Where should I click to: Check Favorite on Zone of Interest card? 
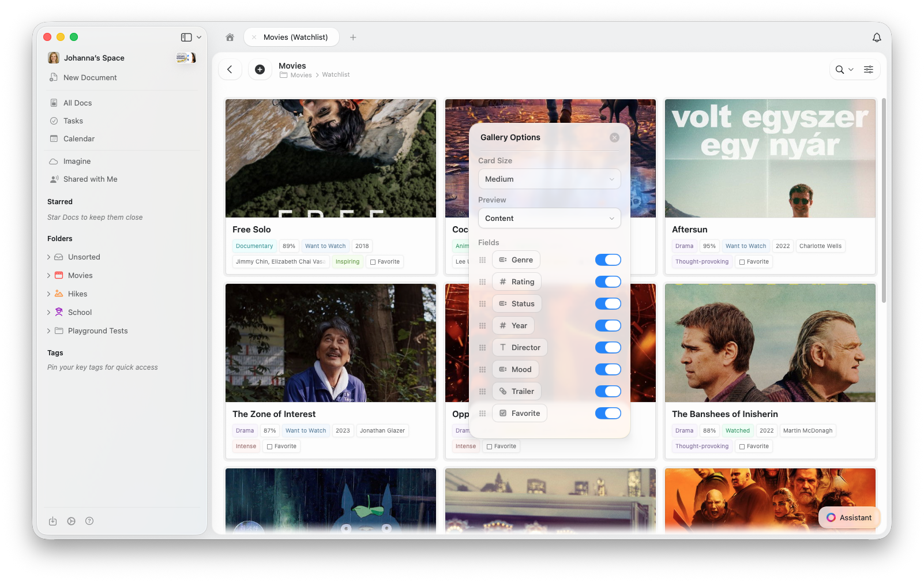pyautogui.click(x=269, y=446)
